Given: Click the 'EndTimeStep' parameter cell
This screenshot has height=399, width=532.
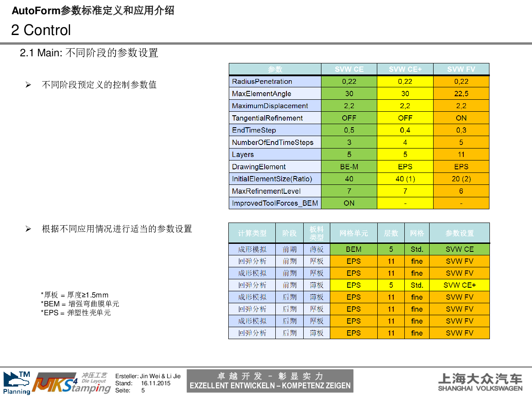Looking at the screenshot, I should tap(275, 130).
